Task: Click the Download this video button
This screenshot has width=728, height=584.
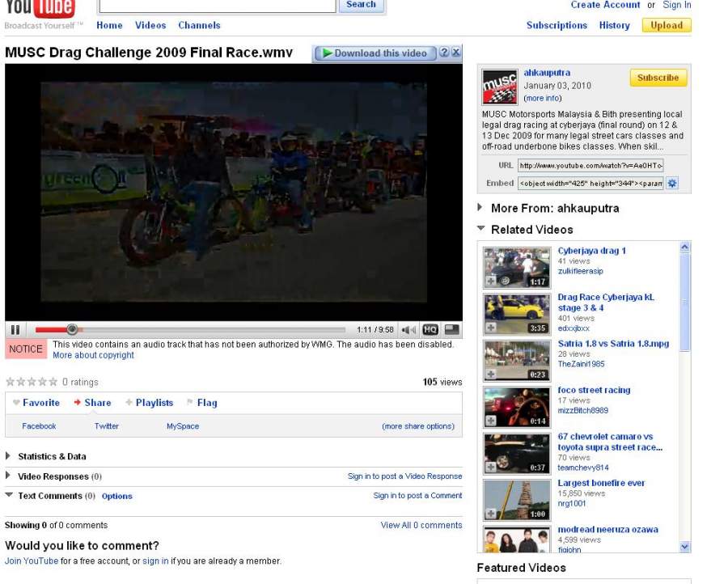Action: [x=374, y=53]
